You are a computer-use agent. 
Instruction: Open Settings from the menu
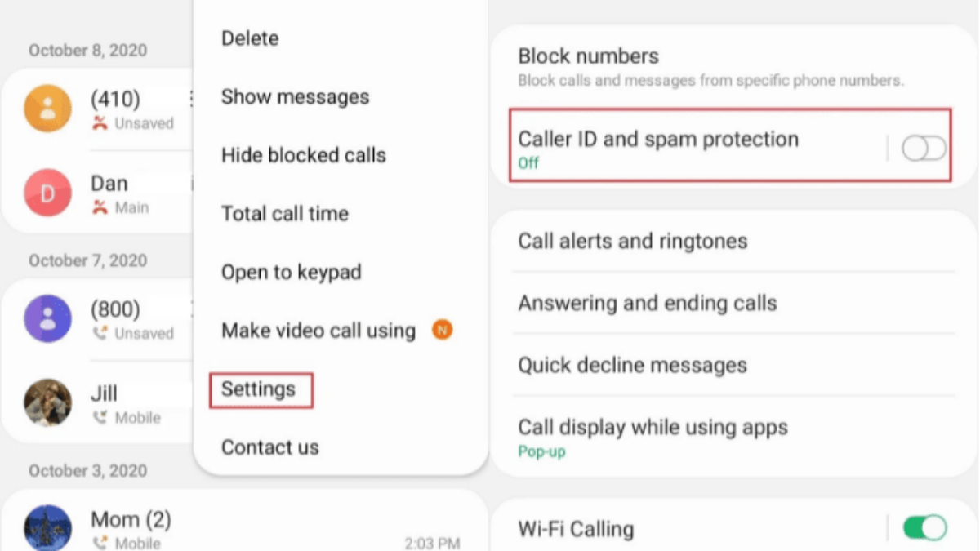tap(261, 389)
